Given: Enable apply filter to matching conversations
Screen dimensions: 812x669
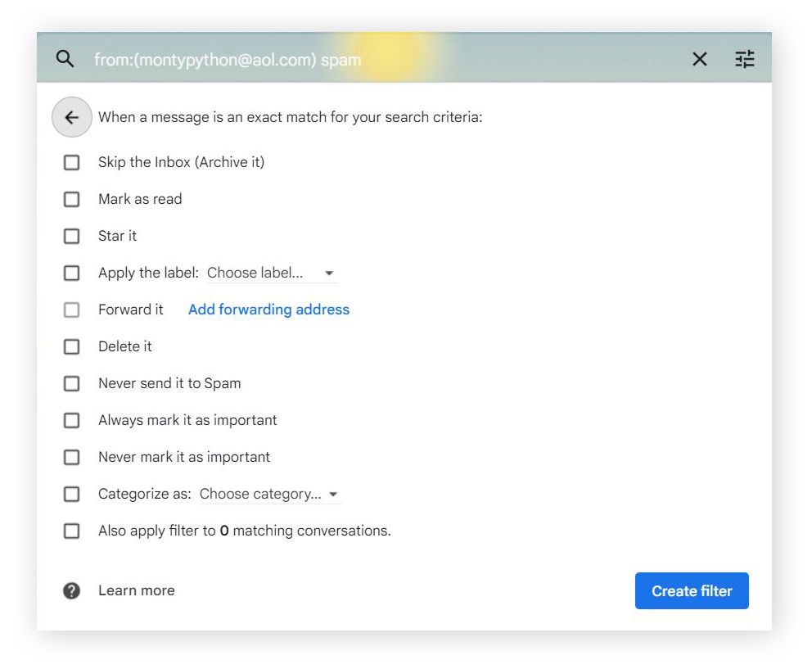Looking at the screenshot, I should pyautogui.click(x=71, y=531).
